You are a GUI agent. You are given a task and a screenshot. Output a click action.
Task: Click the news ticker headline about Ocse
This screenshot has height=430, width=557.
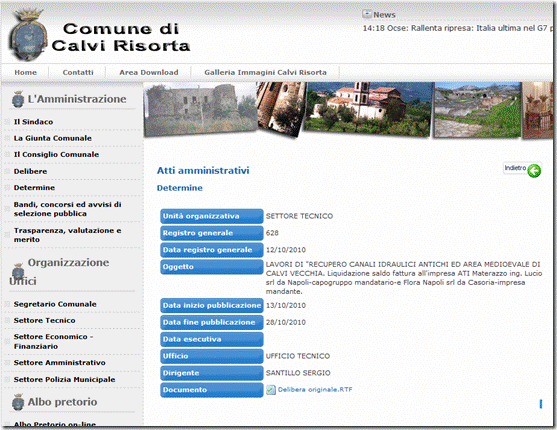[x=458, y=28]
